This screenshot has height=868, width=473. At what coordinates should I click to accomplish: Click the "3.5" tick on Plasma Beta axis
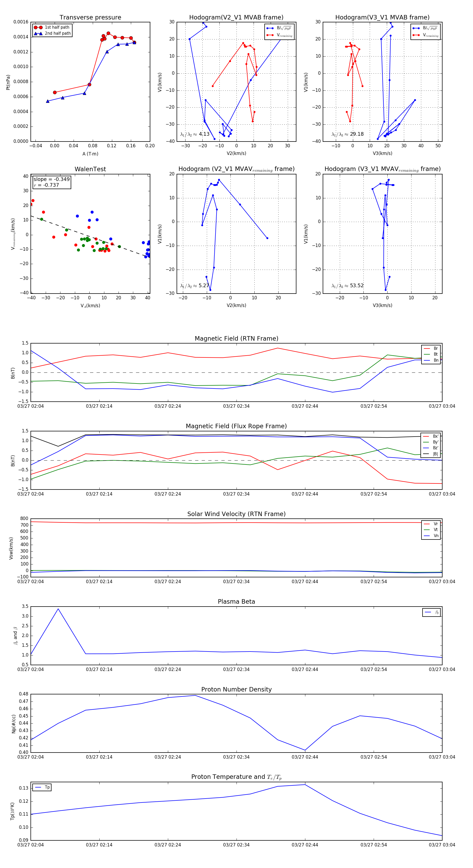tap(25, 606)
